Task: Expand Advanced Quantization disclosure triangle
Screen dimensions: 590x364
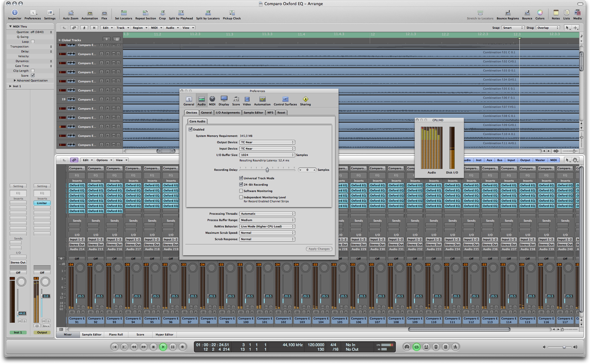Action: coord(15,81)
